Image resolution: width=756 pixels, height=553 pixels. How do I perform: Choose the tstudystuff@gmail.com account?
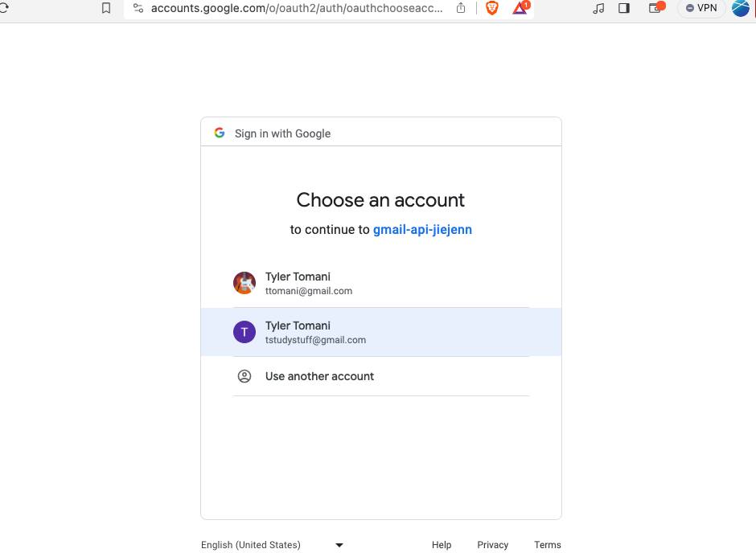click(x=381, y=332)
